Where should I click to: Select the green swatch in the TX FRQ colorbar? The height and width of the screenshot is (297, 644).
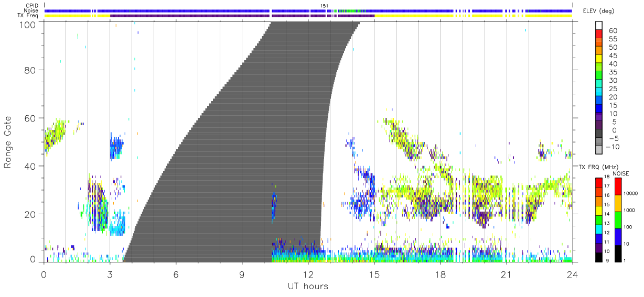(599, 219)
